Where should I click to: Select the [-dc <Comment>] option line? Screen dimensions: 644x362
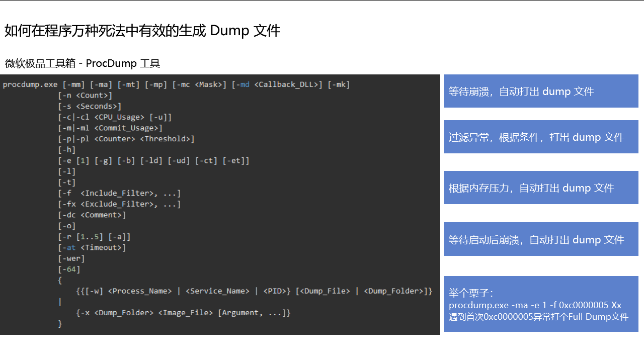coord(92,215)
